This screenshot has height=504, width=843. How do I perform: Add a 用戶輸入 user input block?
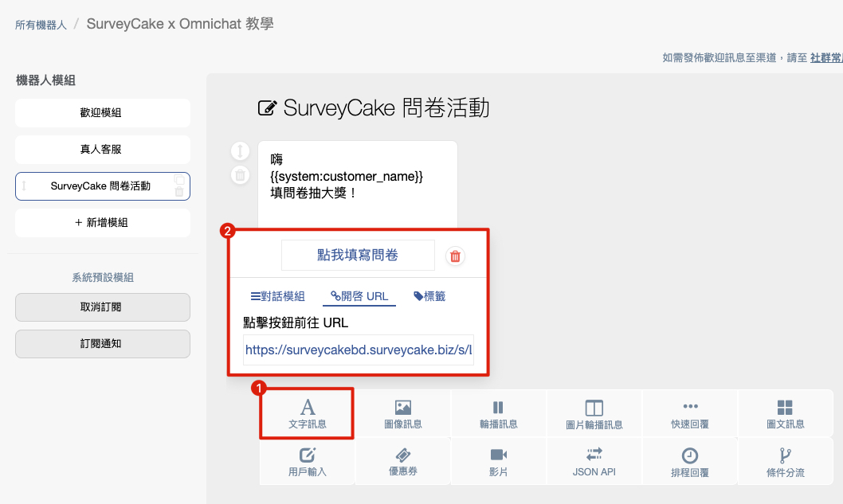point(307,462)
